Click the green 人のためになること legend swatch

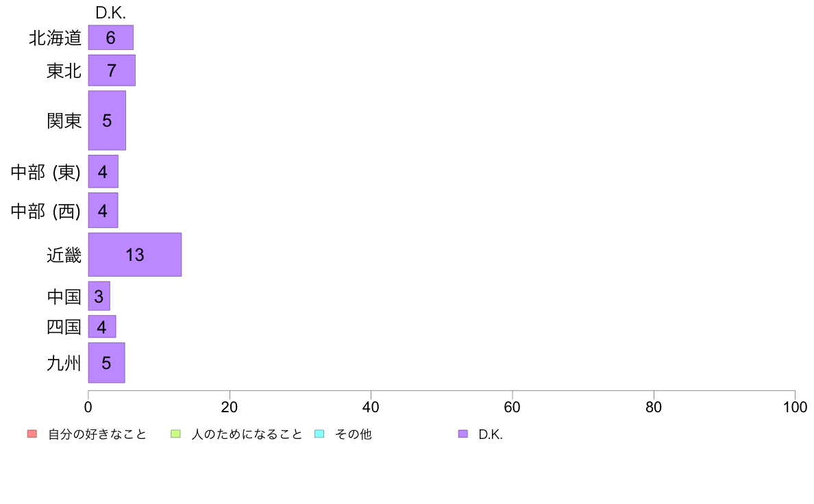pos(175,434)
